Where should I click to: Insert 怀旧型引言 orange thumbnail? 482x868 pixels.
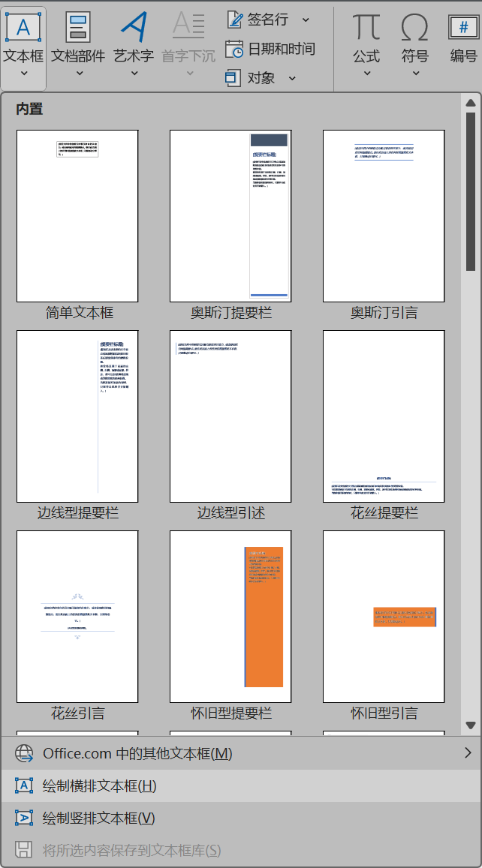click(x=384, y=617)
